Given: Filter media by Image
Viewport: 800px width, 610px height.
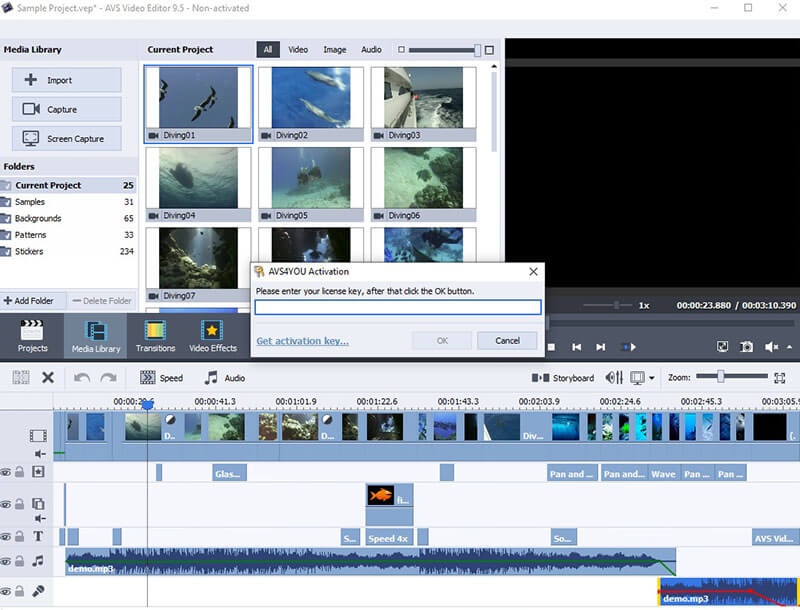Looking at the screenshot, I should point(335,49).
